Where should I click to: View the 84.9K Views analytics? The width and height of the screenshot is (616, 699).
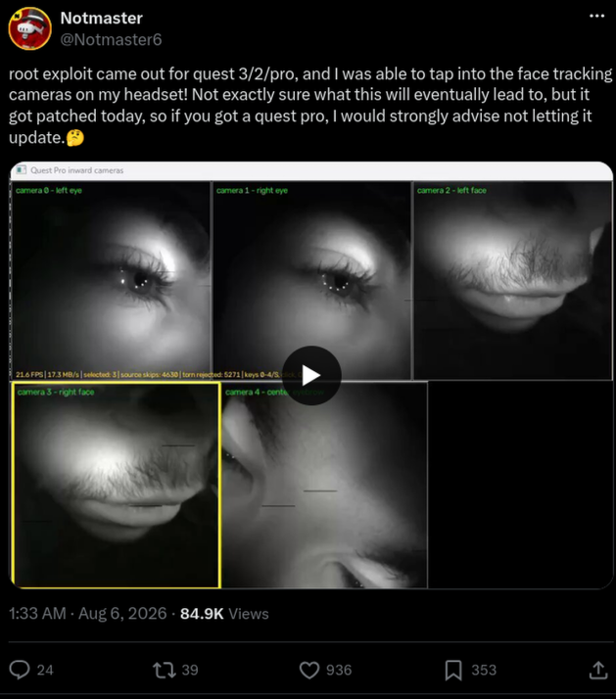point(224,614)
